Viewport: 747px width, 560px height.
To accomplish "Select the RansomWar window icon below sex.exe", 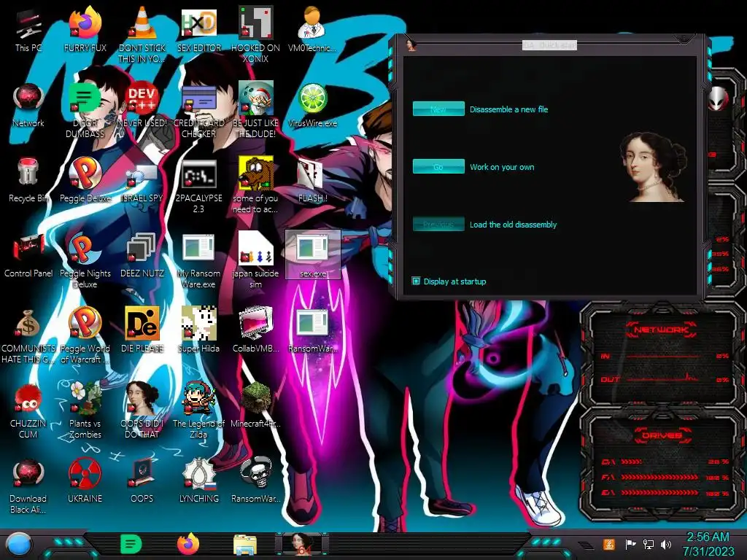I will [x=312, y=323].
